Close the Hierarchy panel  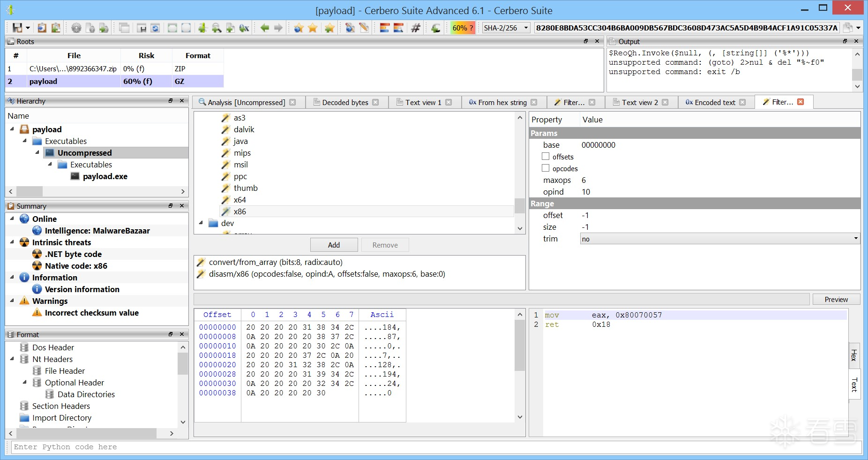coord(182,101)
